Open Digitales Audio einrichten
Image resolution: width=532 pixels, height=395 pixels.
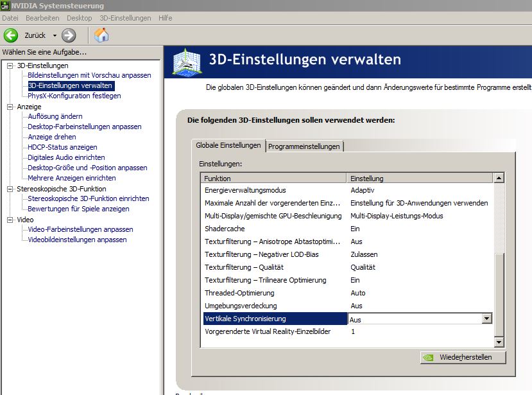[x=66, y=157]
